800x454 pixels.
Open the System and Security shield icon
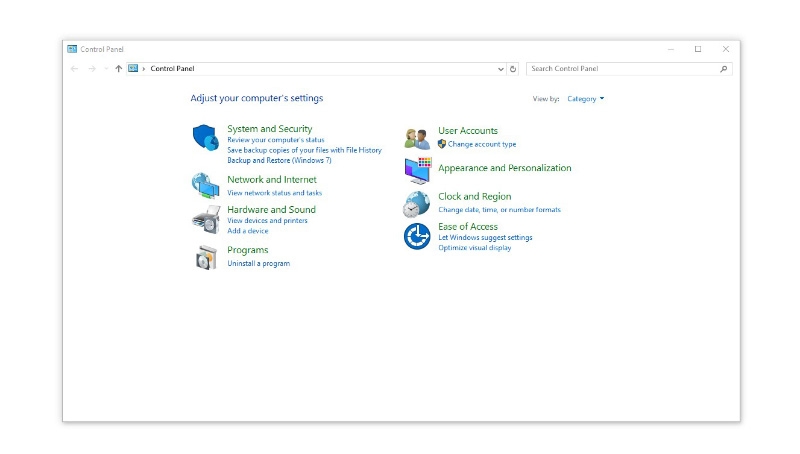pyautogui.click(x=206, y=137)
